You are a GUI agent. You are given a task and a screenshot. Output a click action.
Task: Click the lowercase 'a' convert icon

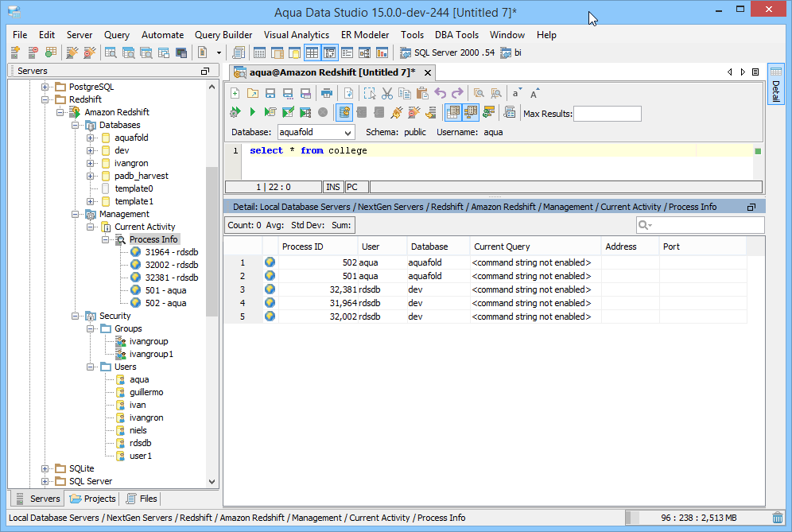point(516,93)
